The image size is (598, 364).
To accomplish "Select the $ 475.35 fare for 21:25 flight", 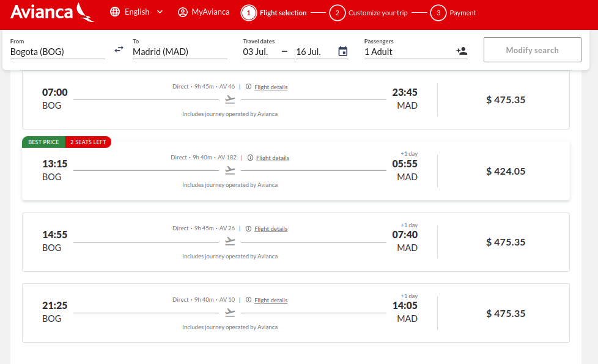I will tap(506, 314).
